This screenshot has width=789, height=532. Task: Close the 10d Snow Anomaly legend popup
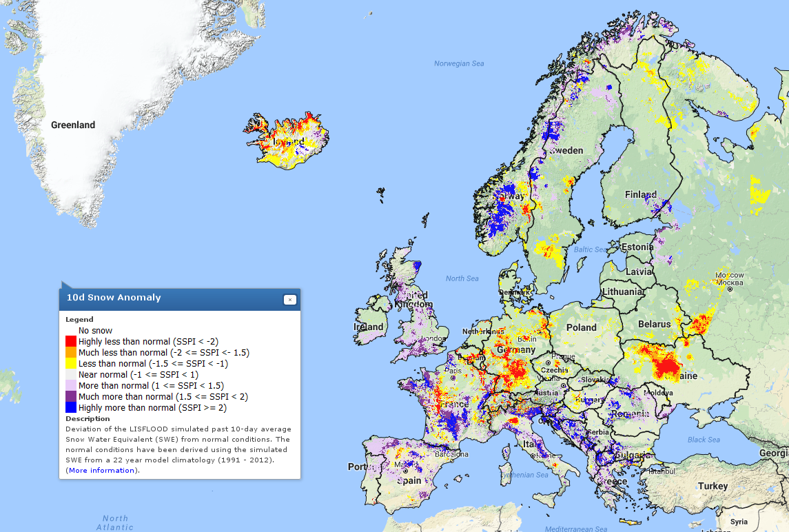(x=290, y=299)
